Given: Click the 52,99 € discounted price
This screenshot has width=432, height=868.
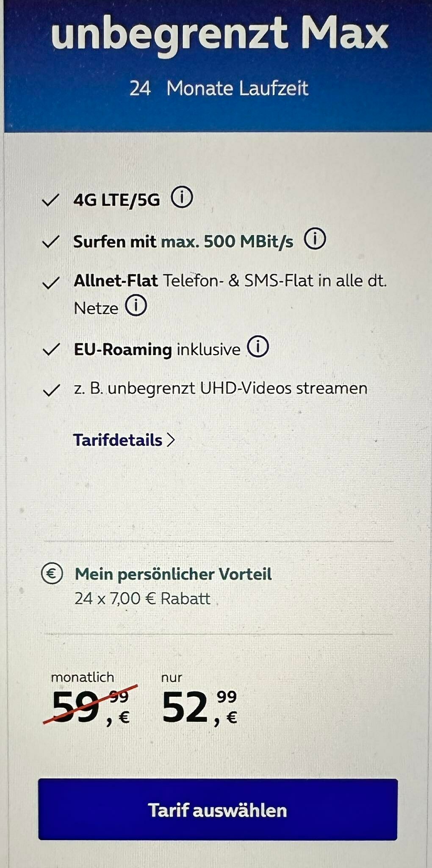Looking at the screenshot, I should pyautogui.click(x=199, y=707).
